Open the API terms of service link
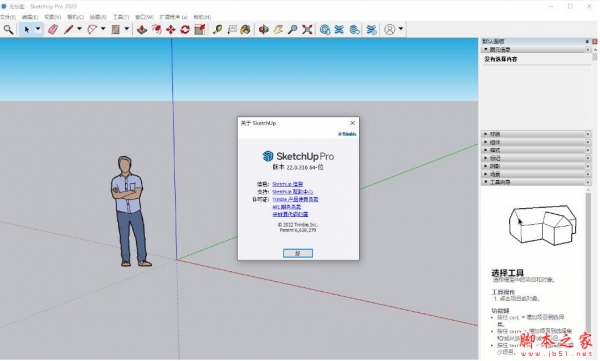600x361 pixels. pos(286,207)
